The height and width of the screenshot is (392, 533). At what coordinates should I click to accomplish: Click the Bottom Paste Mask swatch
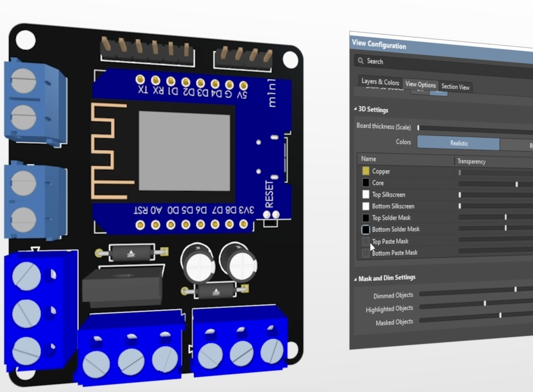(x=366, y=253)
